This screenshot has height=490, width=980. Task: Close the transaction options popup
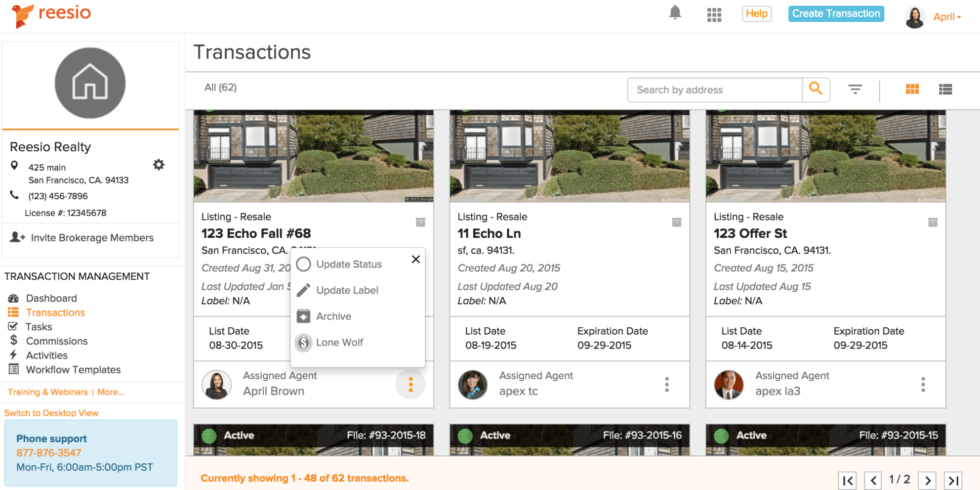tap(416, 259)
